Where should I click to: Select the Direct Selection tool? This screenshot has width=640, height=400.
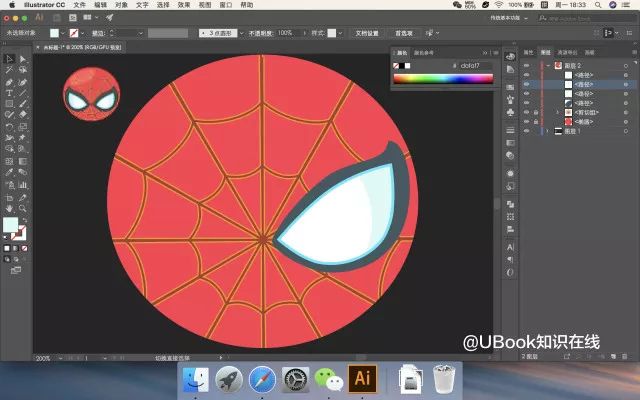coord(22,59)
